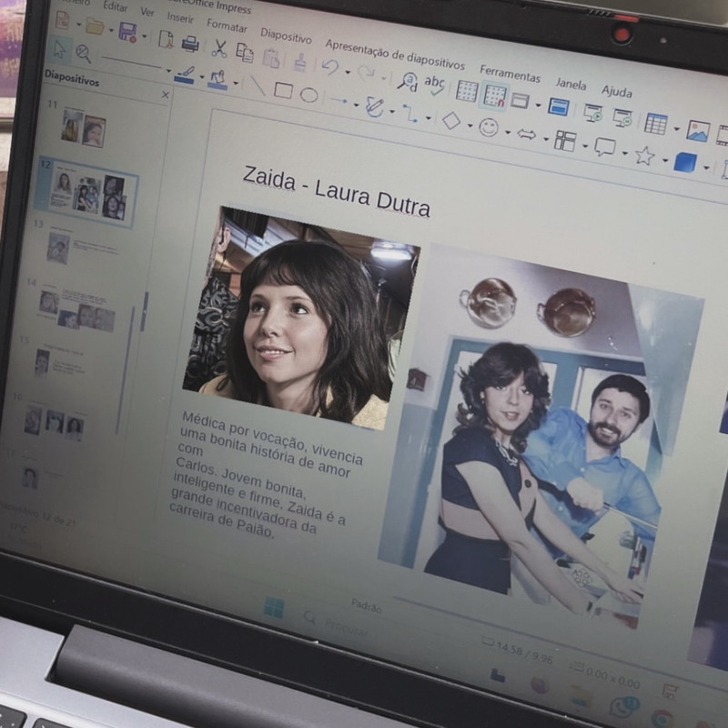Image resolution: width=728 pixels, height=728 pixels.
Task: Click the slide title "Zaida - Laura Dutra"
Action: point(337,191)
